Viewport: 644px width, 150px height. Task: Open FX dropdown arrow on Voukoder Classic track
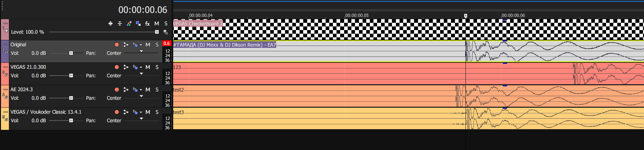click(x=141, y=112)
